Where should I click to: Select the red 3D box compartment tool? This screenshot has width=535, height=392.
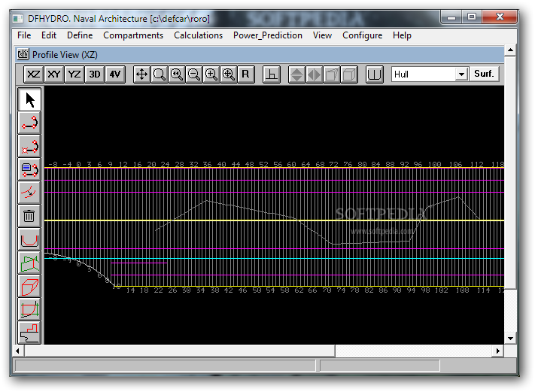point(29,286)
